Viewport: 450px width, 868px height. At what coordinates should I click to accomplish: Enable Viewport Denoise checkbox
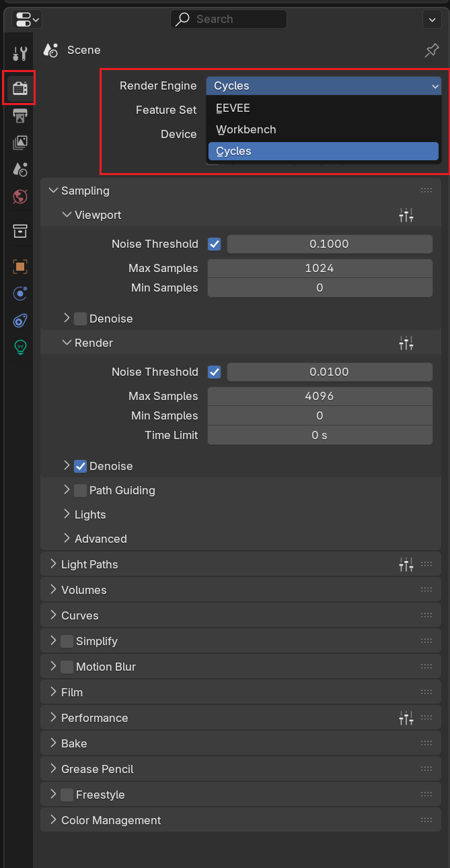coord(80,319)
